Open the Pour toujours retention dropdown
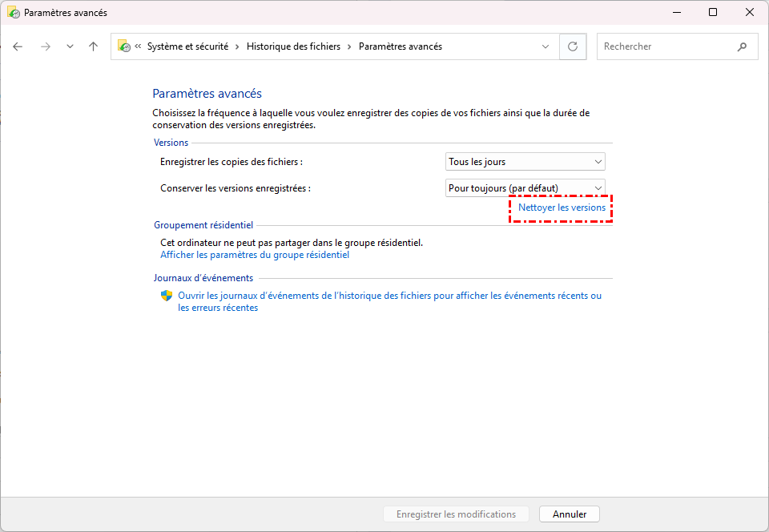This screenshot has width=769, height=532. (x=525, y=188)
